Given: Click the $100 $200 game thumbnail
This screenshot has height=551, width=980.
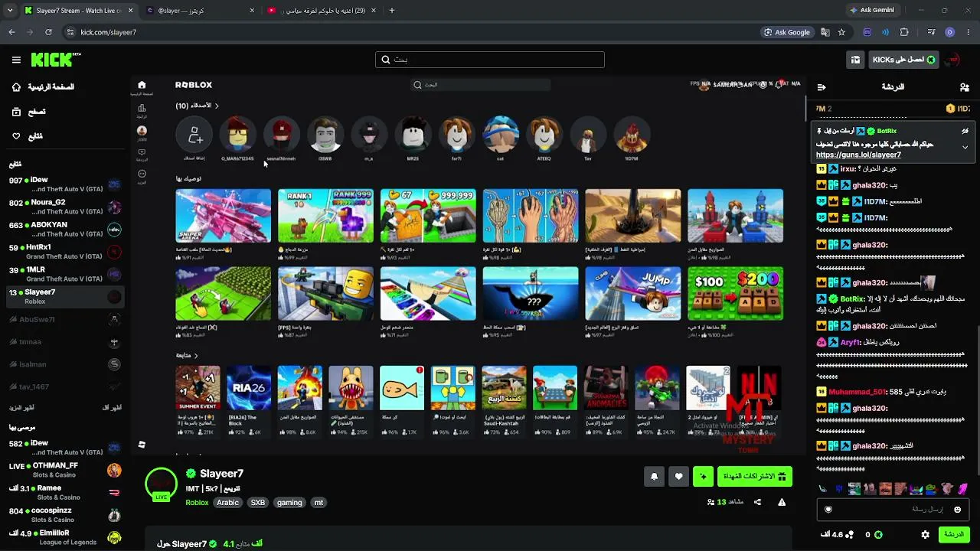Looking at the screenshot, I should click(x=735, y=294).
